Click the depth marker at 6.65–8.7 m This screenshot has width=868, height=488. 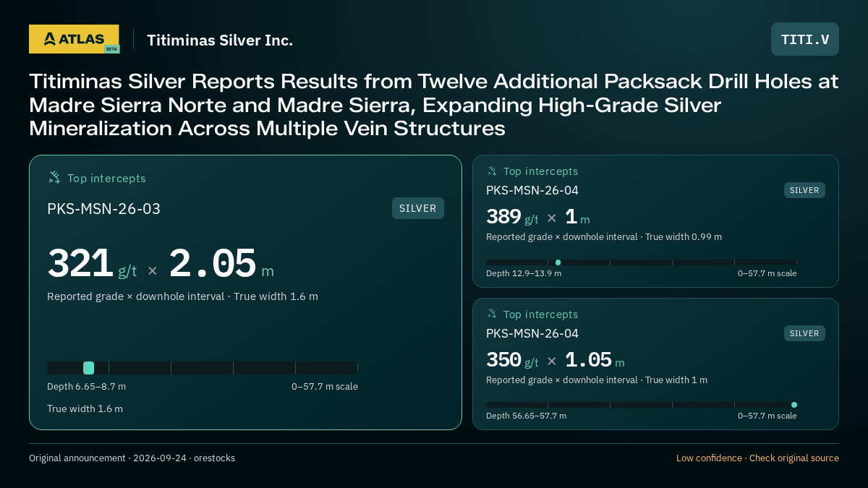point(88,368)
